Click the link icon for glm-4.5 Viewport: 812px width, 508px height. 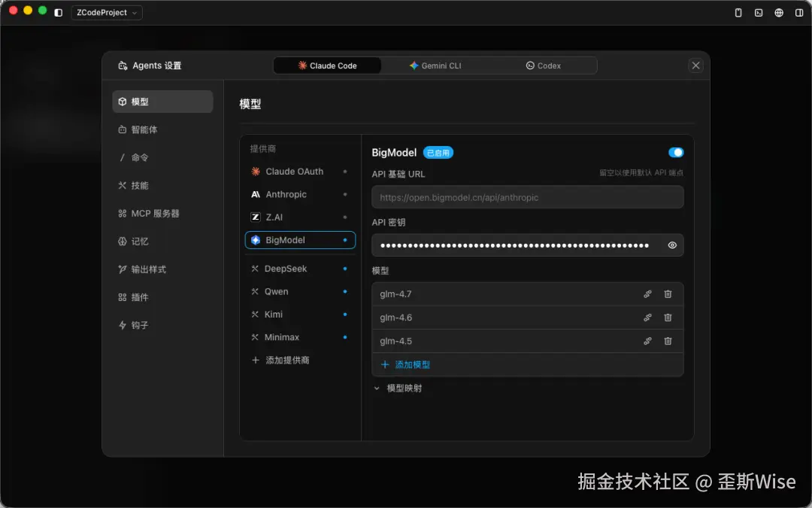click(647, 341)
